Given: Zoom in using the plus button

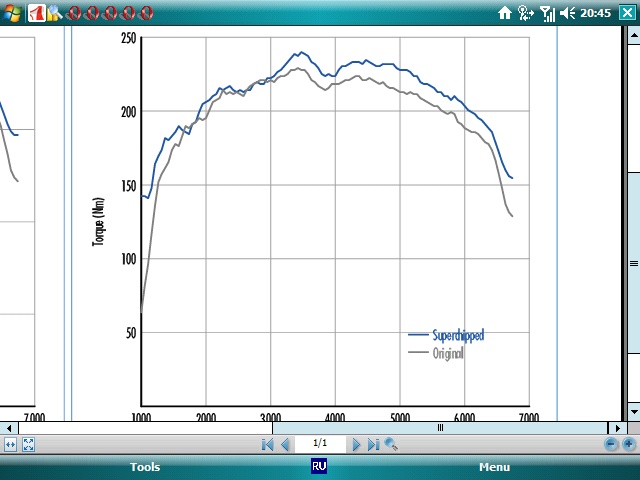Looking at the screenshot, I should (628, 444).
